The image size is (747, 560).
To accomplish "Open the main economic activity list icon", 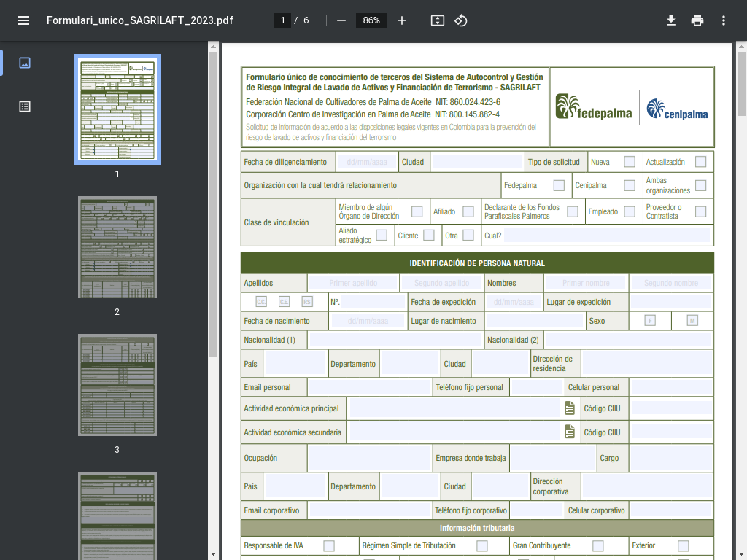I will tap(570, 408).
